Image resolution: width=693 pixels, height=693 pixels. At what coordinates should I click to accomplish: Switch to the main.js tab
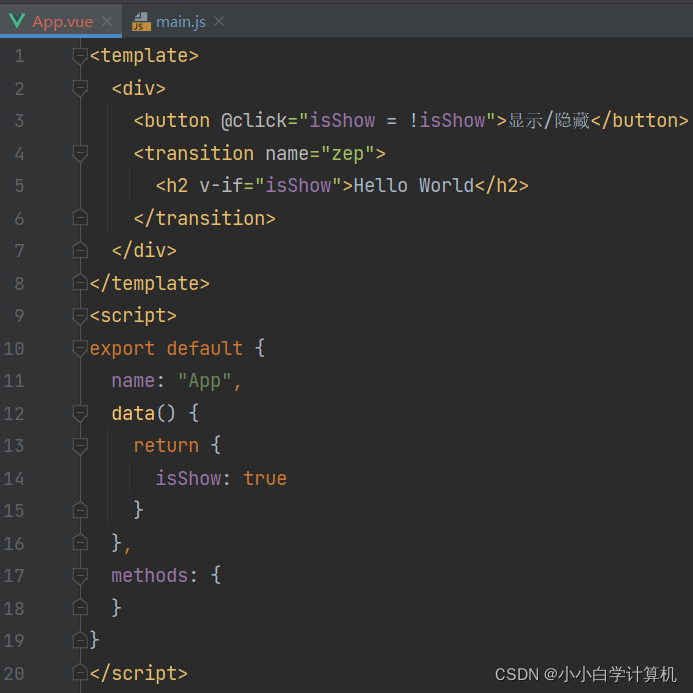180,21
